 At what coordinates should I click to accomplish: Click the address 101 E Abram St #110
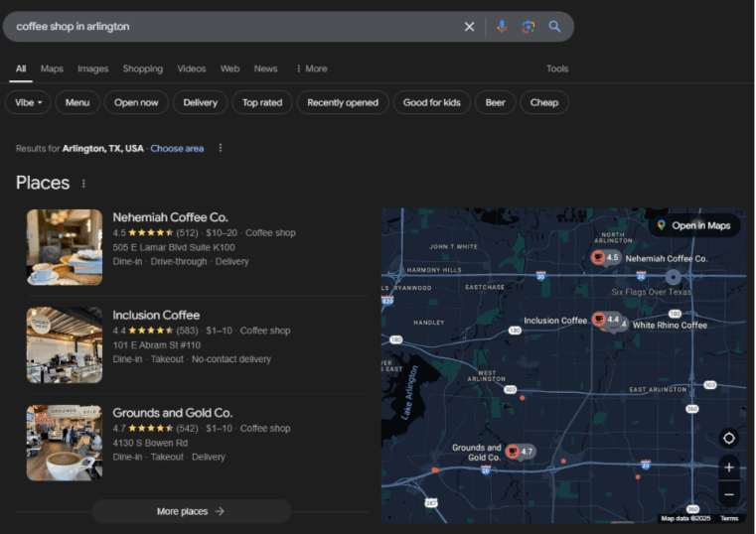tap(156, 345)
